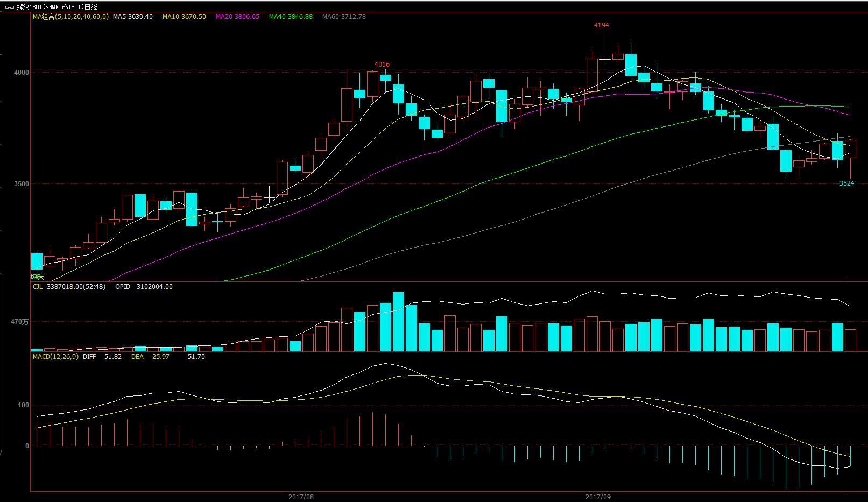Select the MACD(12,26,9) indicator label
Viewport: 868px width, 502px height.
tap(55, 357)
